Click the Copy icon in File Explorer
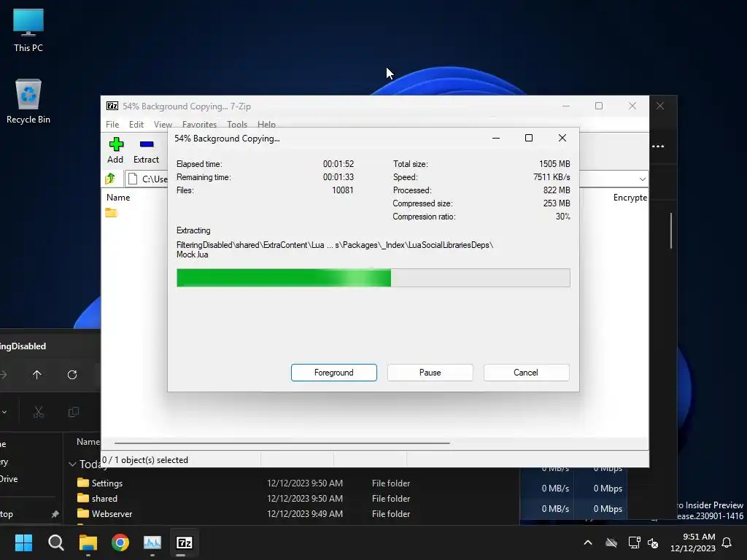747x560 pixels. (74, 412)
